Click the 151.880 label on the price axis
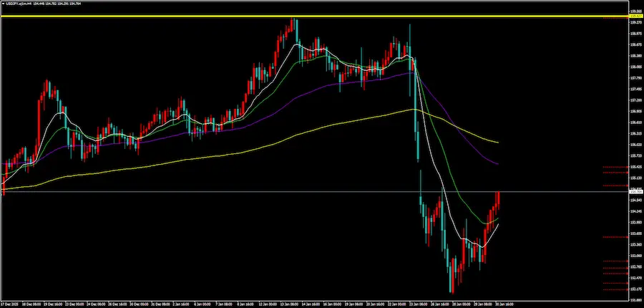644x308 pixels. [x=635, y=300]
